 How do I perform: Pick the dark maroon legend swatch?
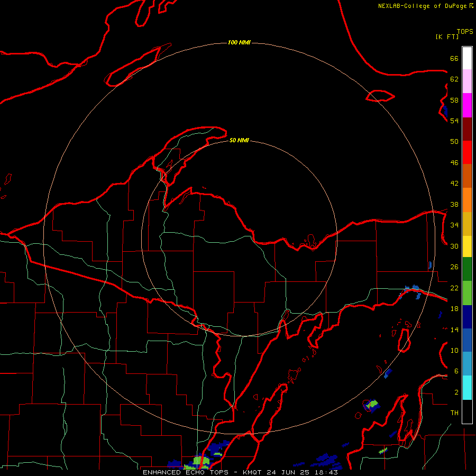tap(467, 129)
